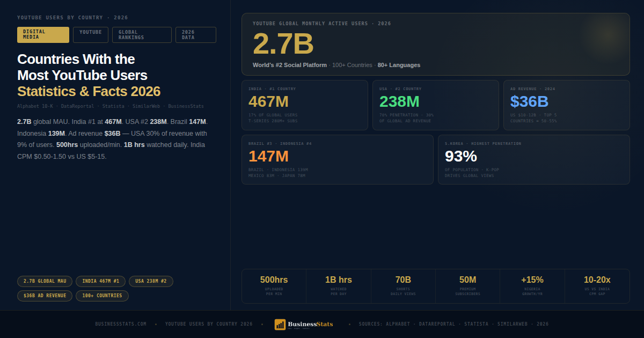Click the 2.7B global monthly users banner
Image resolution: width=644 pixels, height=338 pixels.
pos(435,44)
